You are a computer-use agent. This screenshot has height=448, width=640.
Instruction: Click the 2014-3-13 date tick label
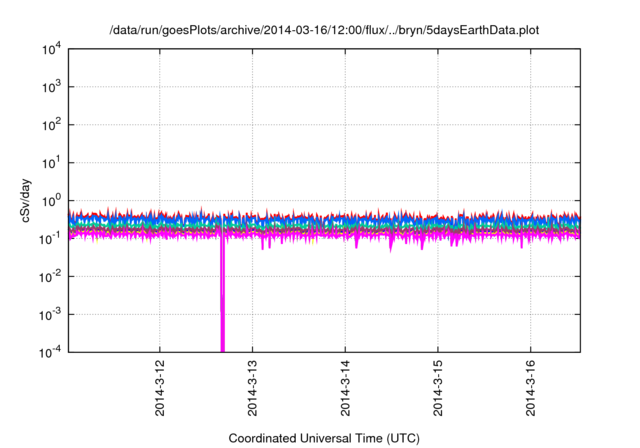click(x=252, y=388)
